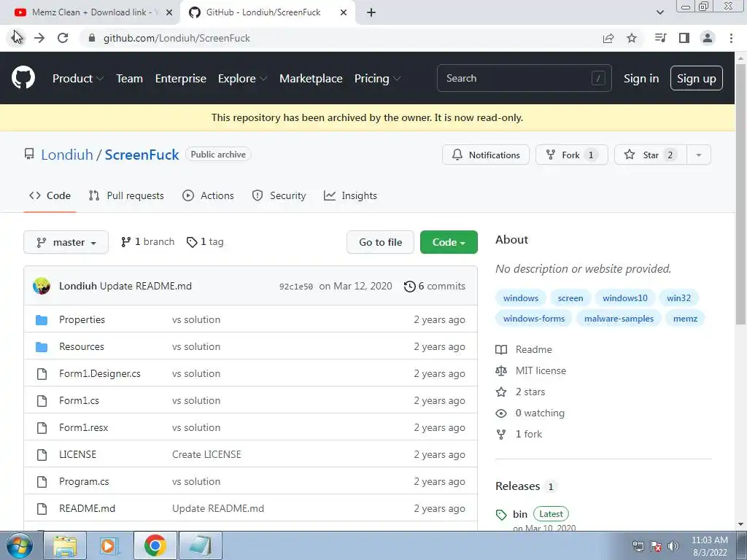Viewport: 747px width, 560px height.
Task: Open the Security tab
Action: pos(279,195)
